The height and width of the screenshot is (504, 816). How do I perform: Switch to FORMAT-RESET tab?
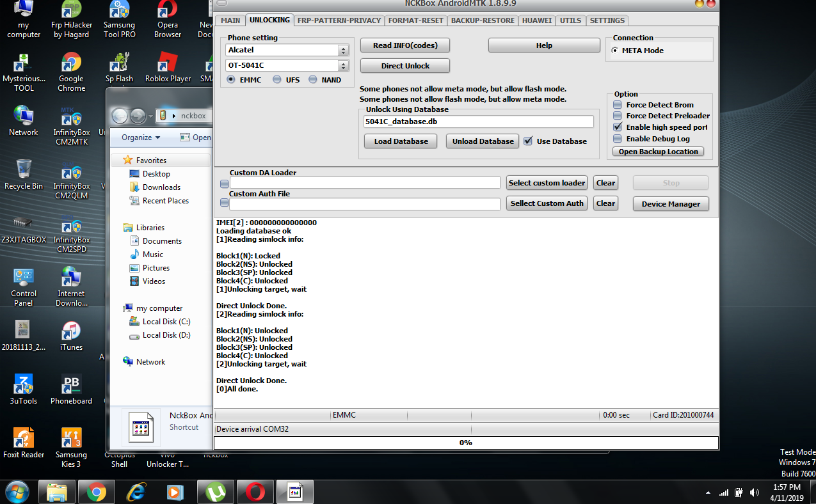[x=416, y=20]
